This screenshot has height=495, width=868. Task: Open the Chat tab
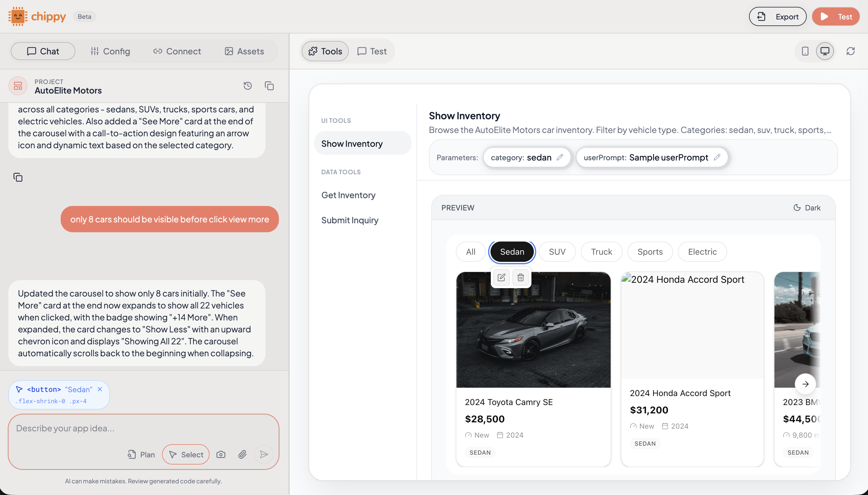43,51
